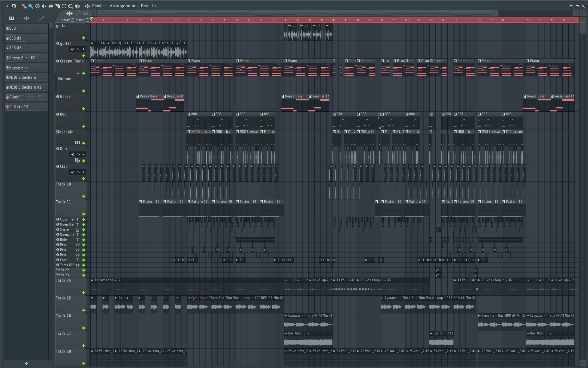Add new pattern with plus button
Viewport: 588px width, 368px height.
point(27,363)
